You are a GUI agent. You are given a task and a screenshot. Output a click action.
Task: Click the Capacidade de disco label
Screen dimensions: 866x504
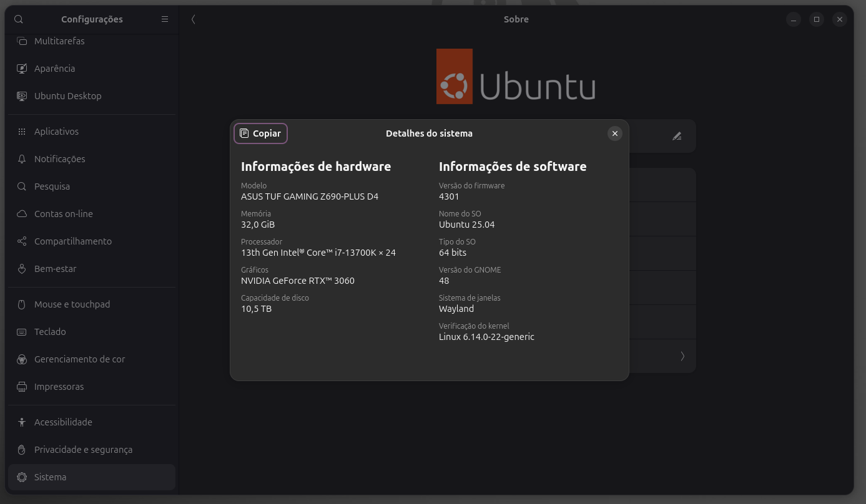coord(275,298)
